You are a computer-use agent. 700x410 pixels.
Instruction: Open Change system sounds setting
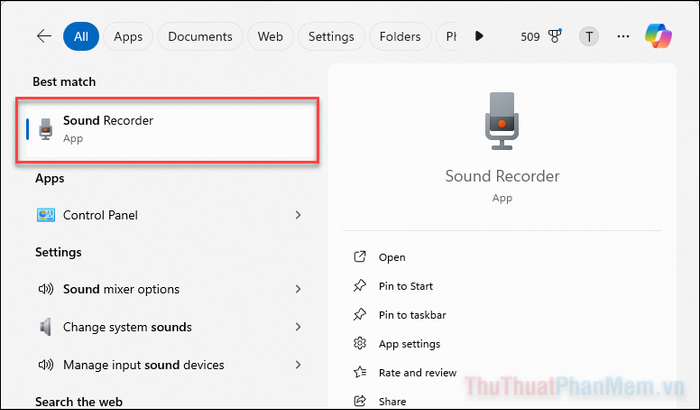click(x=169, y=327)
